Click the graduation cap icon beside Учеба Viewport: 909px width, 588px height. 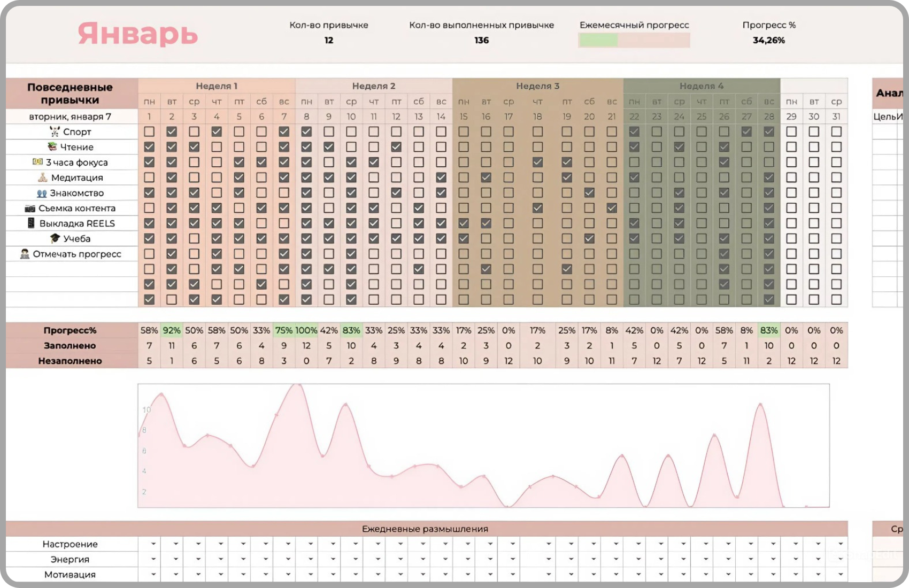tap(55, 238)
